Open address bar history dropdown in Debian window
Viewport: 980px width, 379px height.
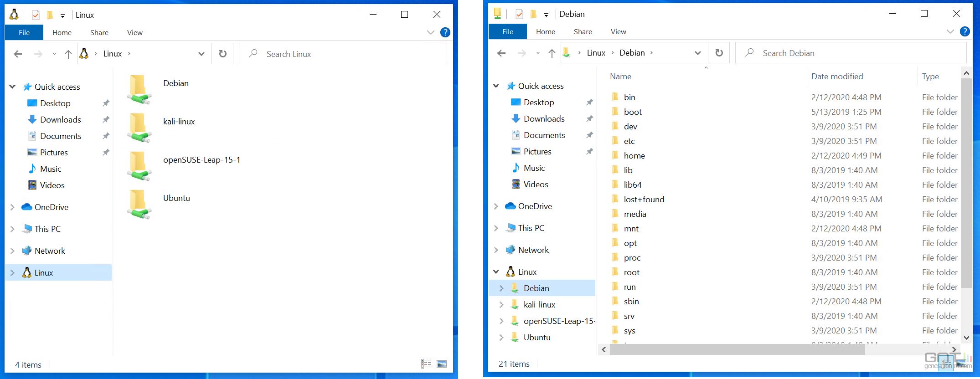697,53
